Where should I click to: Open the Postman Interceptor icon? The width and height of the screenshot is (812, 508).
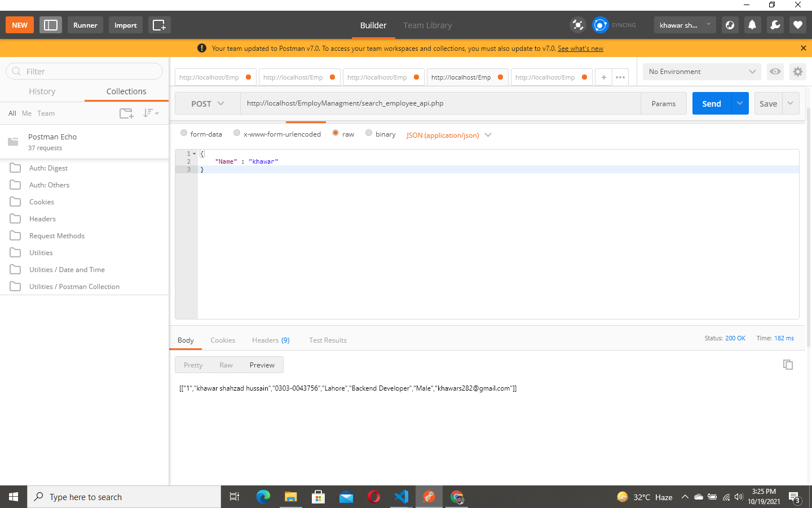tap(577, 25)
